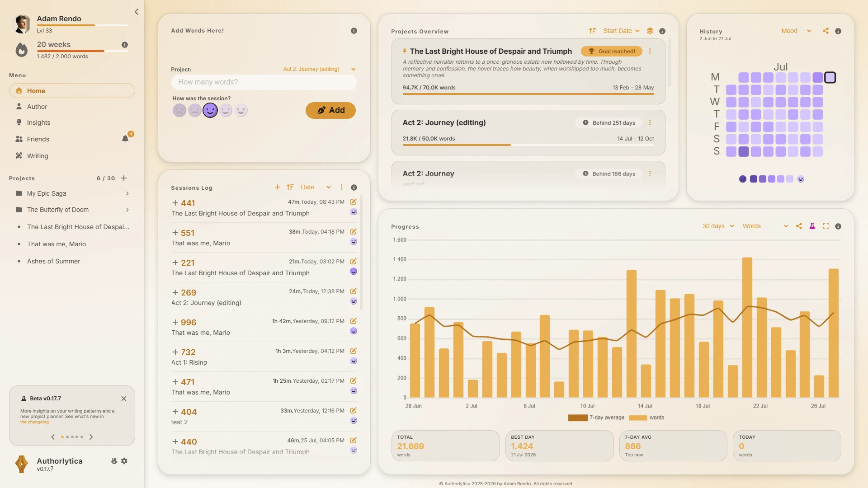Viewport: 868px width, 488px height.
Task: Focus the How many words input
Action: click(264, 82)
